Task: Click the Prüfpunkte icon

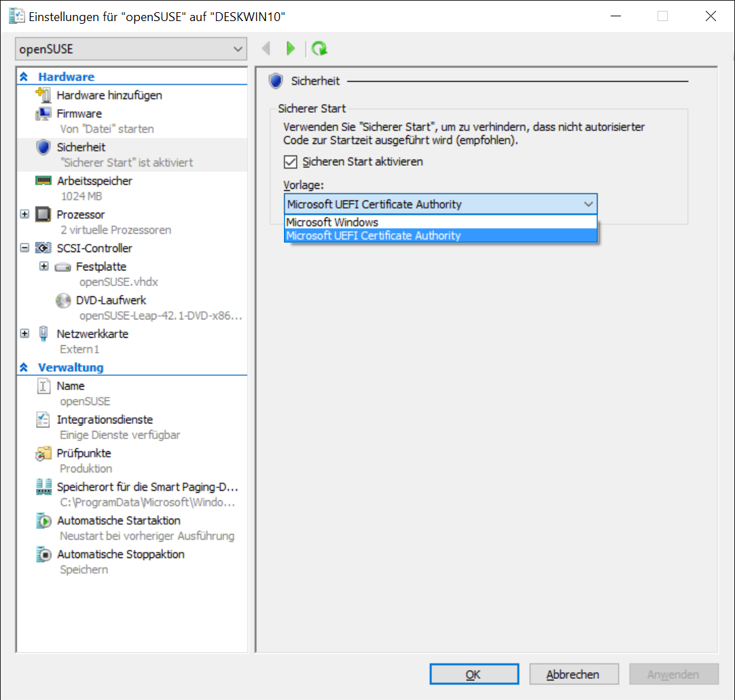Action: [x=43, y=453]
